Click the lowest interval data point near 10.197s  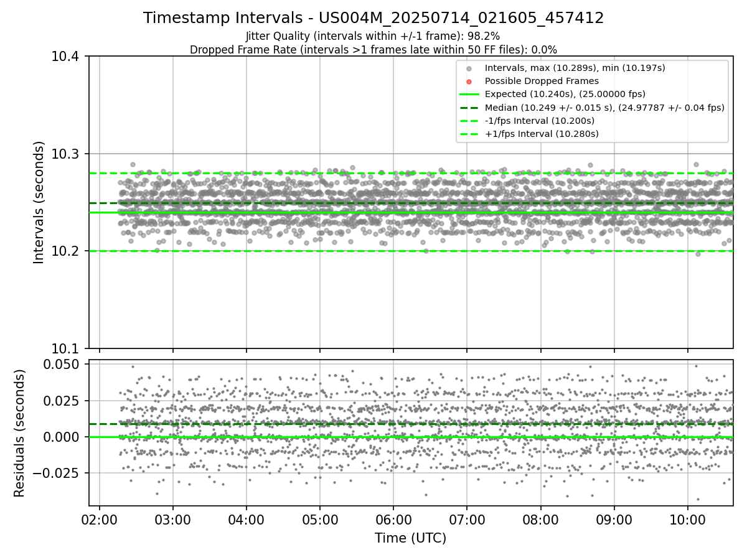[698, 254]
